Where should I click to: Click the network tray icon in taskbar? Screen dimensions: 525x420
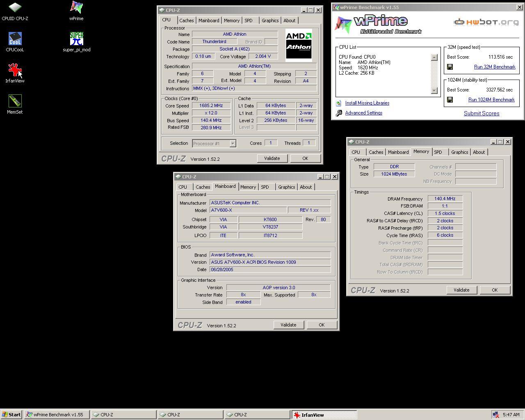point(495,415)
